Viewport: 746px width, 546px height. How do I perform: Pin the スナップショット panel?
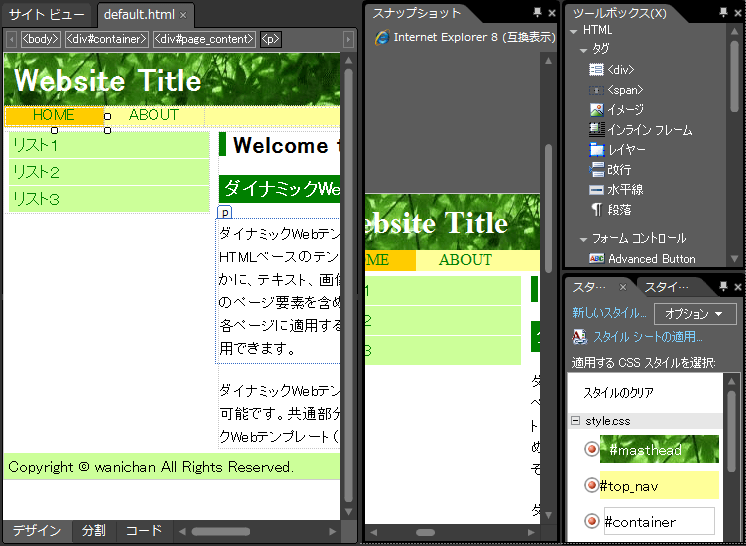pos(537,13)
